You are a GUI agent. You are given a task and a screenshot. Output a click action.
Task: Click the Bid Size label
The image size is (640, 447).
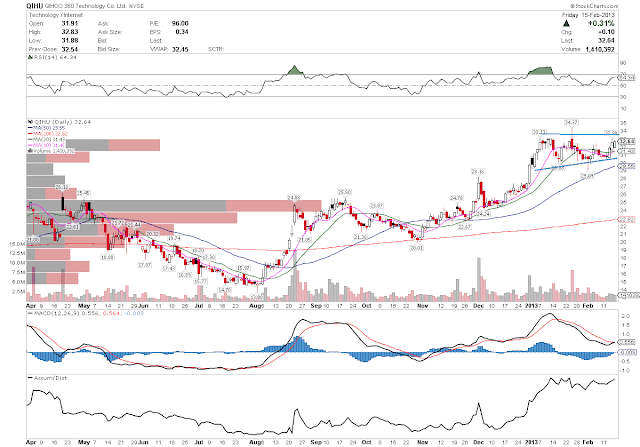pyautogui.click(x=109, y=49)
